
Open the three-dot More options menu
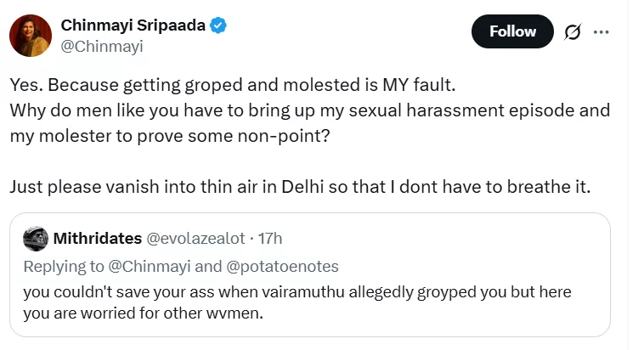coord(602,32)
